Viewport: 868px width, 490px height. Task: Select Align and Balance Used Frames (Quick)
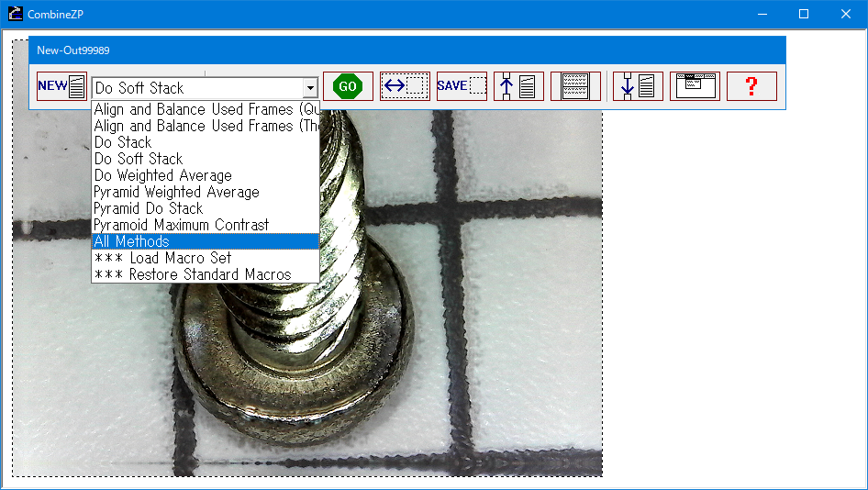[x=206, y=109]
